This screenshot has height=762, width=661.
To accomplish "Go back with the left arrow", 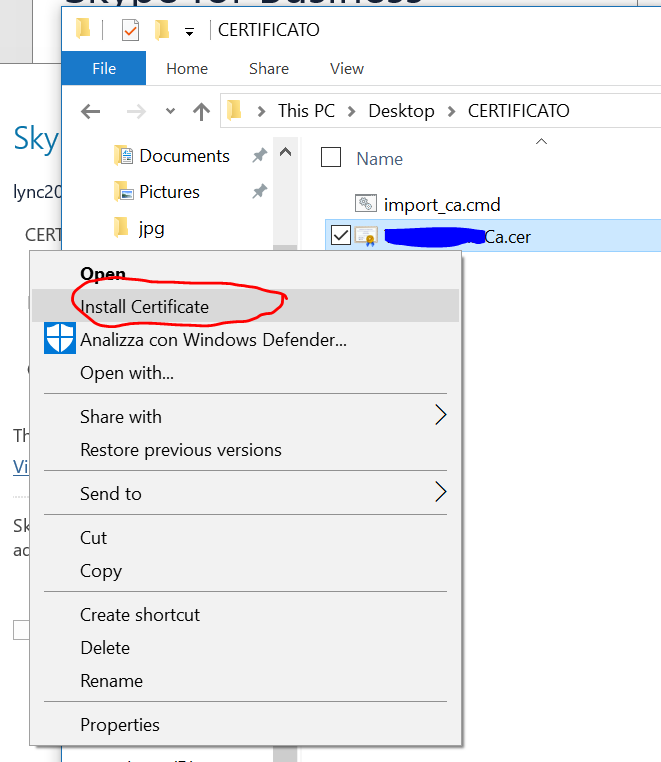I will (90, 111).
